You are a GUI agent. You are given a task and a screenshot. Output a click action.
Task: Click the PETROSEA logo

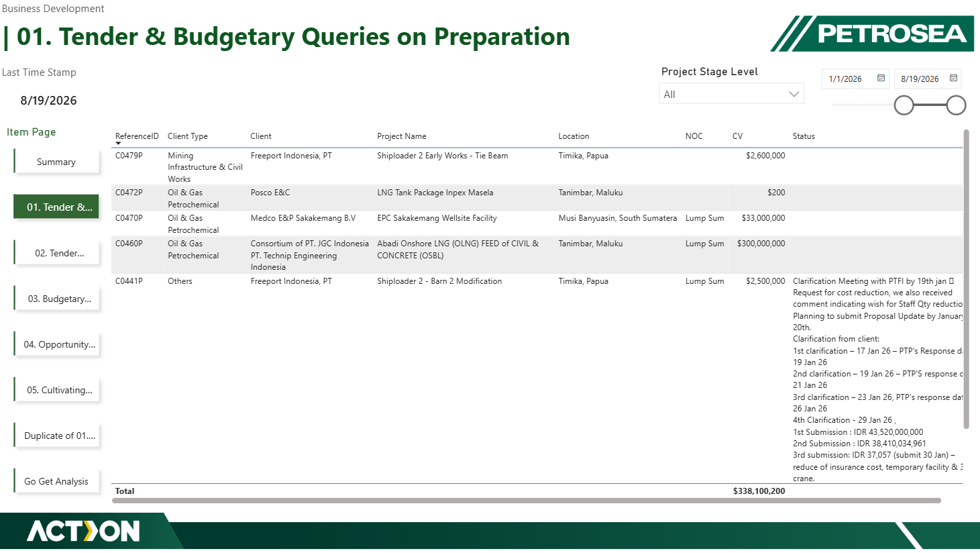[x=873, y=34]
